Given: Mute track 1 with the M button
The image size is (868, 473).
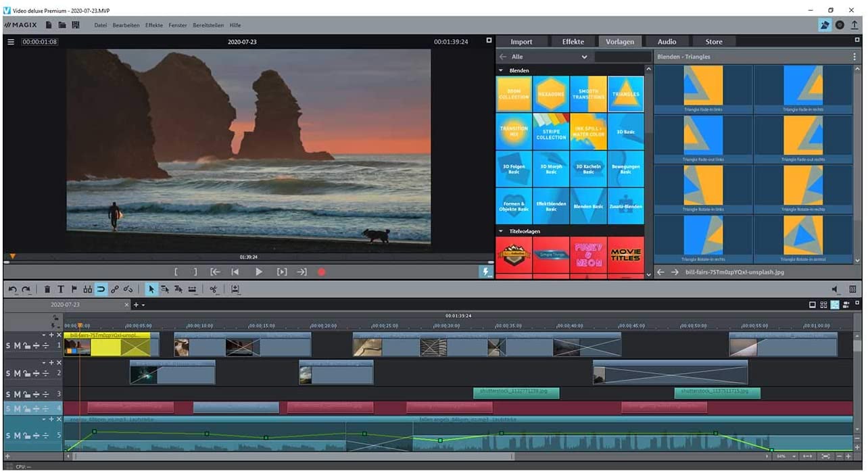Looking at the screenshot, I should pos(17,346).
